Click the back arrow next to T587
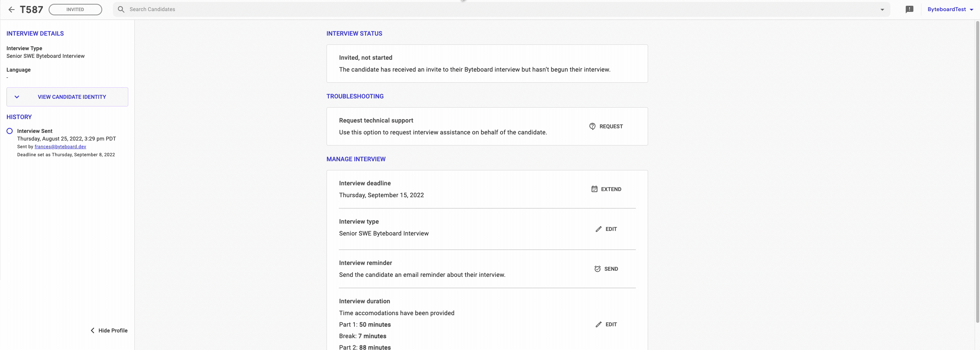This screenshot has width=980, height=350. coord(11,10)
